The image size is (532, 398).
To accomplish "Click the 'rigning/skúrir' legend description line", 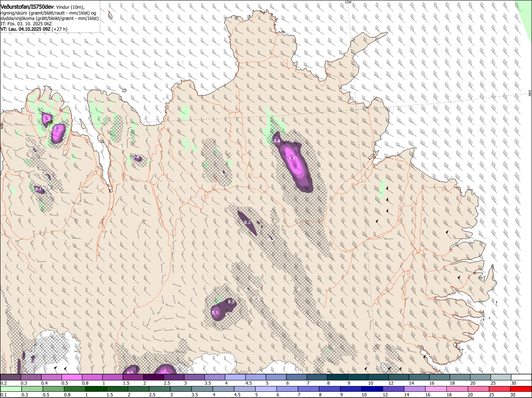I will click(49, 13).
